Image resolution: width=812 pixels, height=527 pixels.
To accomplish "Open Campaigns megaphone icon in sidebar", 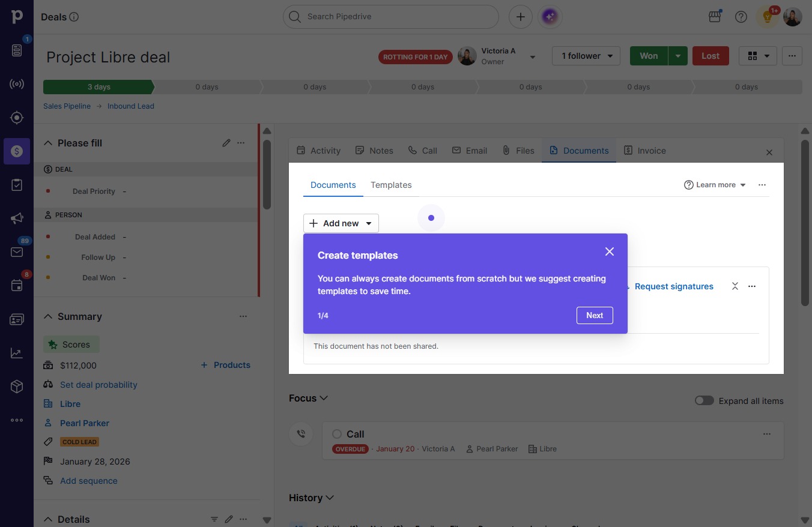I will click(x=17, y=218).
